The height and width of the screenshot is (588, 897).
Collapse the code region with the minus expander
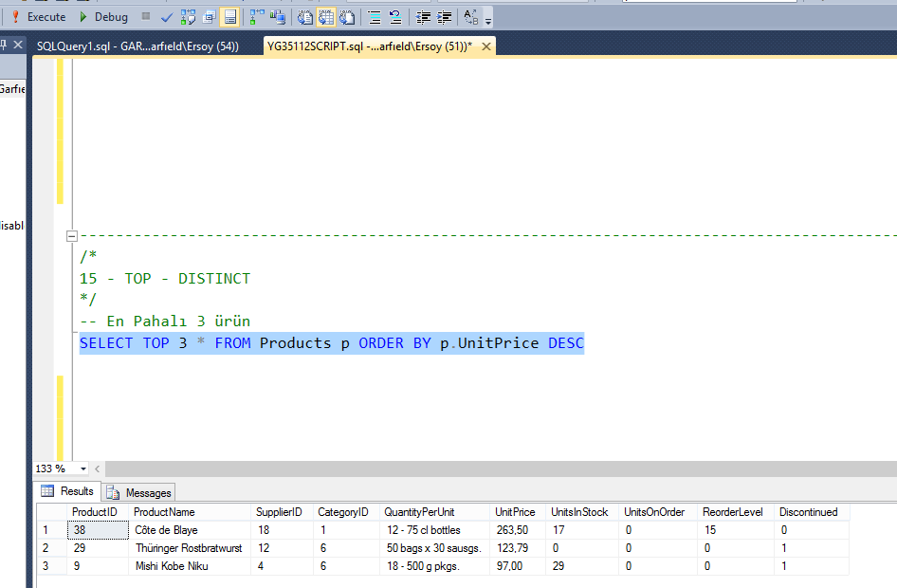(72, 235)
